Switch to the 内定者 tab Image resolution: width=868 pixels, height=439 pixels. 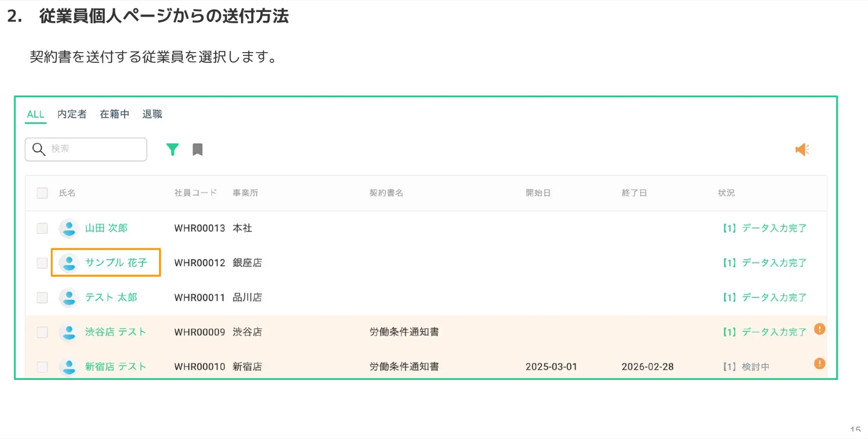(72, 114)
